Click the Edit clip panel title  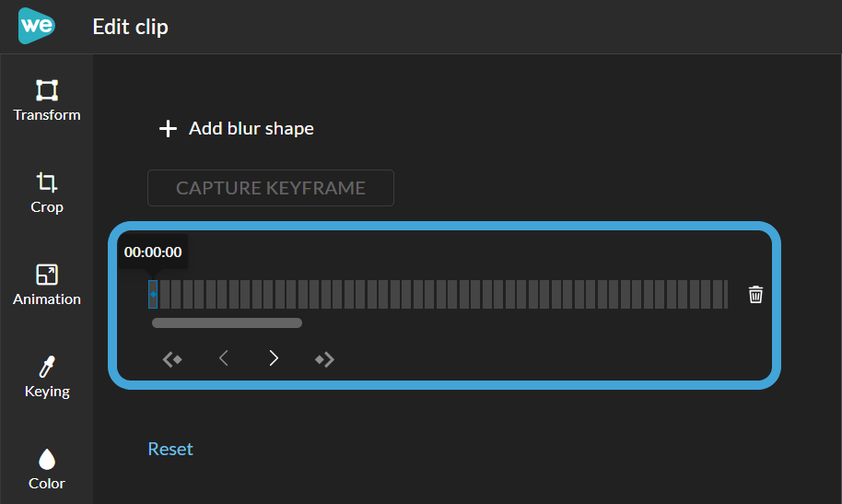(x=131, y=27)
